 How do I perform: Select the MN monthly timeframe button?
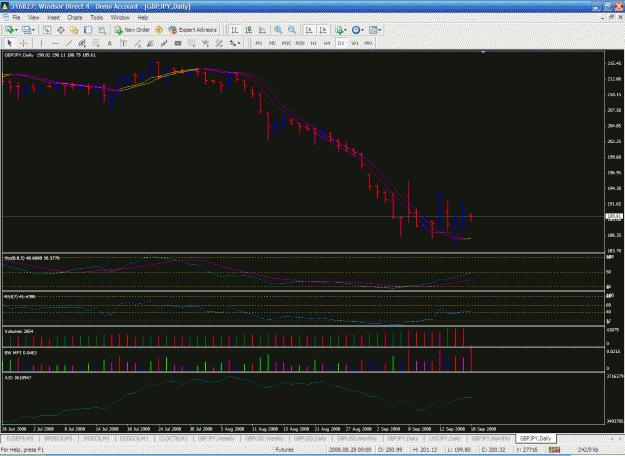pyautogui.click(x=368, y=43)
